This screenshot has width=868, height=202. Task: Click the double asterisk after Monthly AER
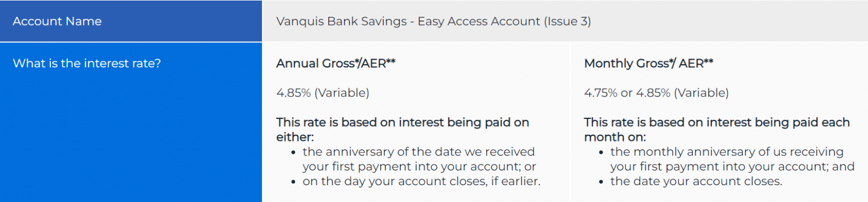pyautogui.click(x=709, y=61)
